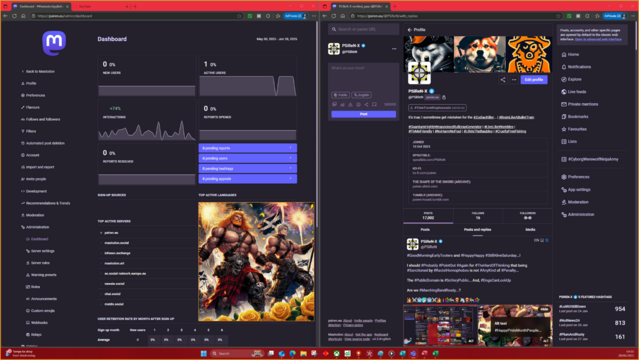Click the content warning triangle icon
639x360 pixels.
(x=350, y=105)
